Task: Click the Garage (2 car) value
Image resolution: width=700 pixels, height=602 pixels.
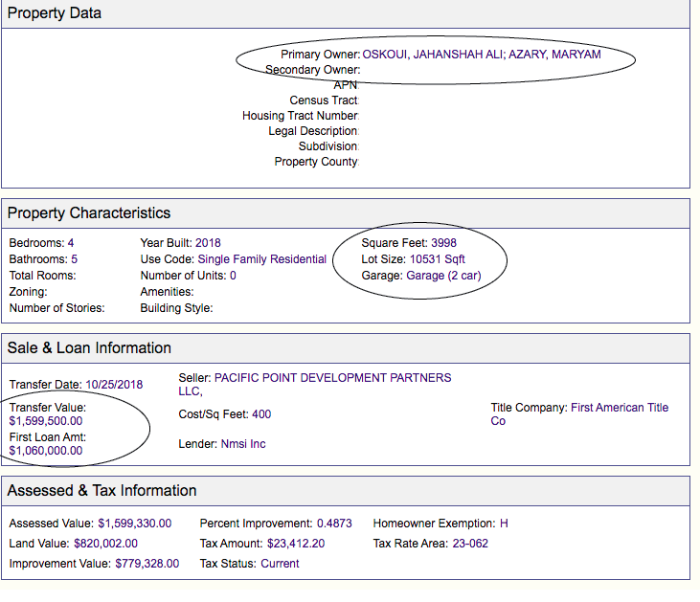Action: tap(443, 276)
